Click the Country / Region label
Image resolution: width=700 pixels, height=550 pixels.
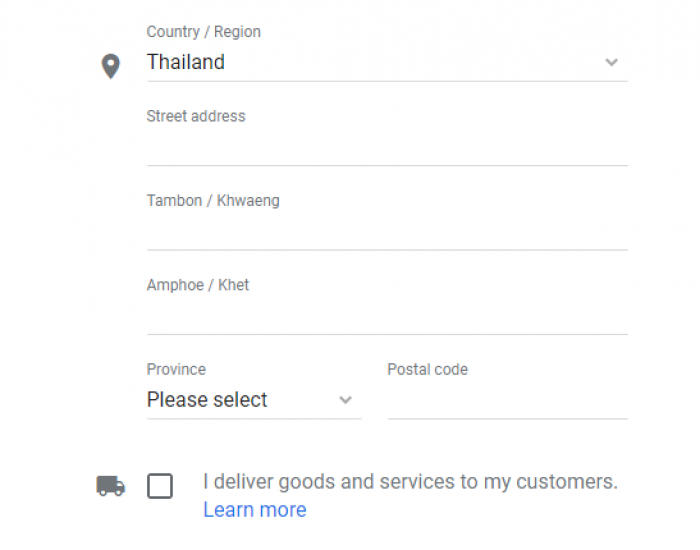coord(204,32)
